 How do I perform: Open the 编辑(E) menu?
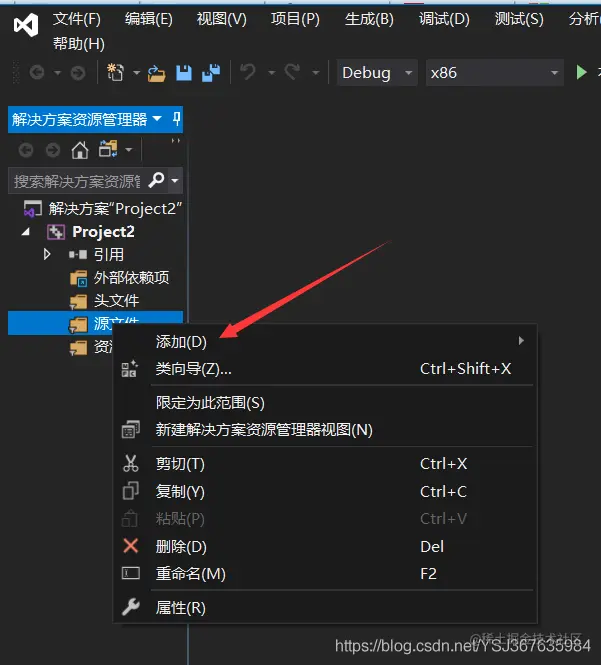148,19
